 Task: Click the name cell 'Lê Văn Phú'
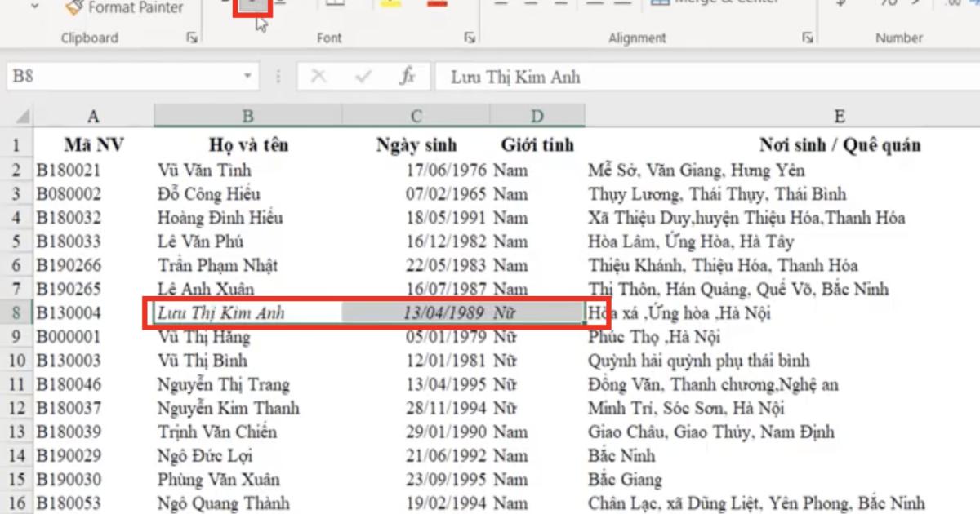tap(247, 241)
